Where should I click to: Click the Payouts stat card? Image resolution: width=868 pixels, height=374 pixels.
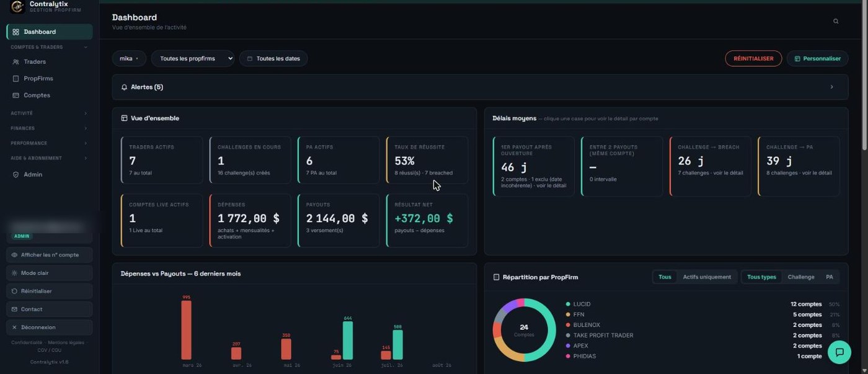339,220
